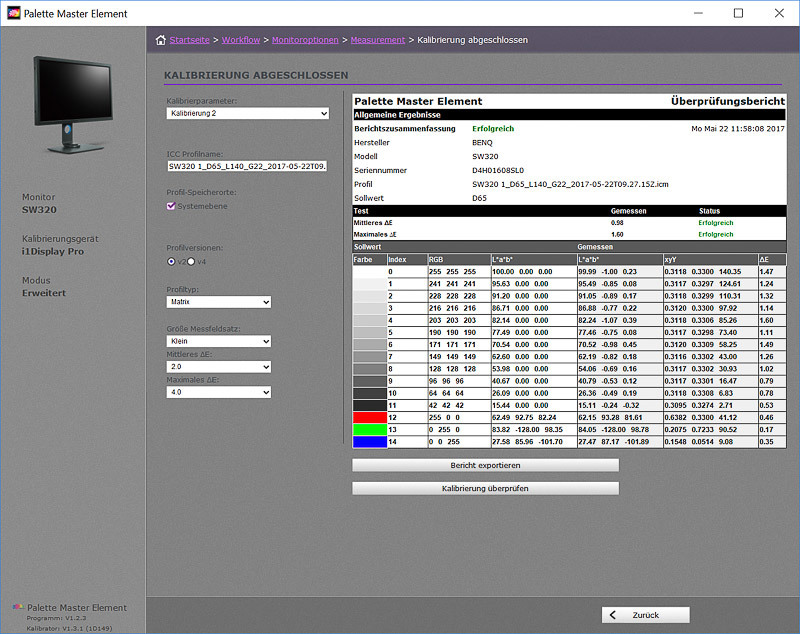This screenshot has width=800, height=634.
Task: Click the Bericht exportieren button
Action: click(x=485, y=465)
